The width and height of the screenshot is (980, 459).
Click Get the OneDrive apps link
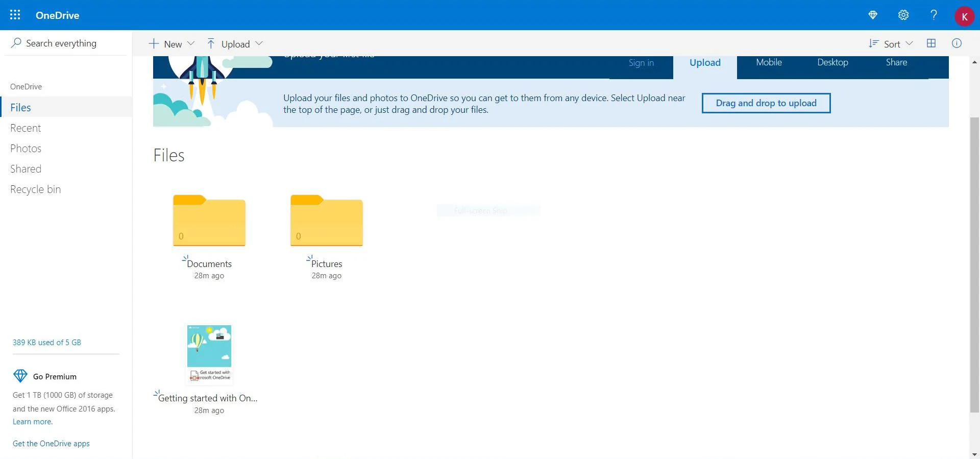[51, 444]
